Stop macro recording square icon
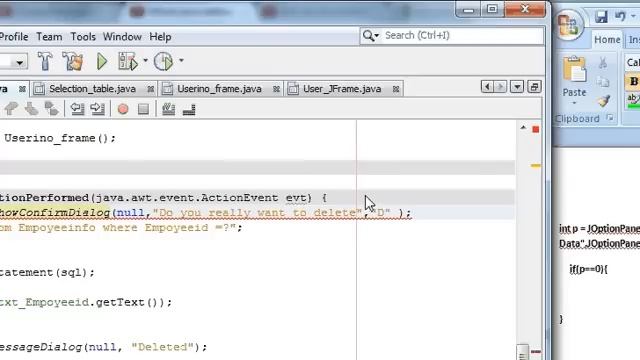Image resolution: width=640 pixels, height=360 pixels. [x=143, y=109]
